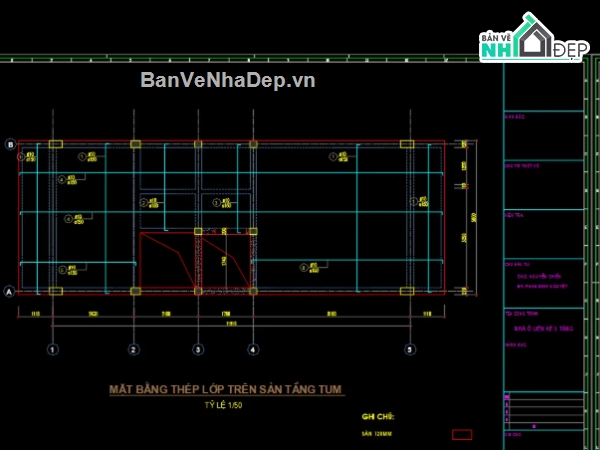Select the mid-span yellow column on axis 3
The width and height of the screenshot is (600, 450).
(x=198, y=231)
